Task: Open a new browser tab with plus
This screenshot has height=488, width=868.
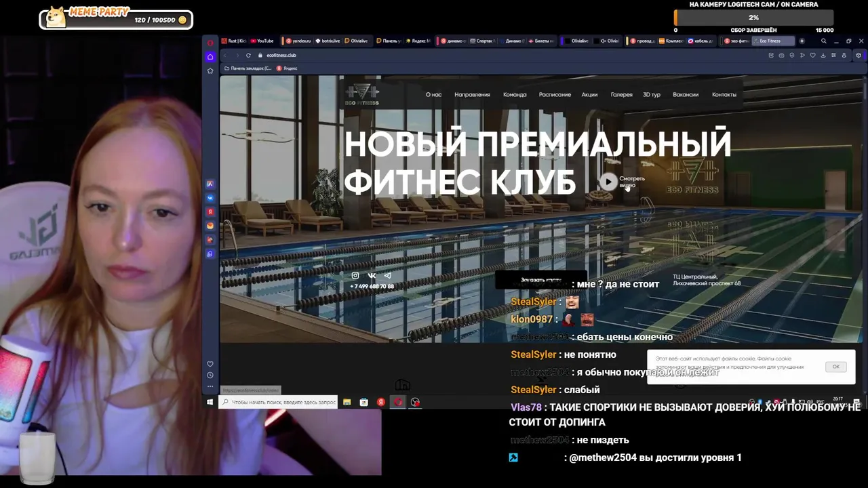Action: [802, 41]
